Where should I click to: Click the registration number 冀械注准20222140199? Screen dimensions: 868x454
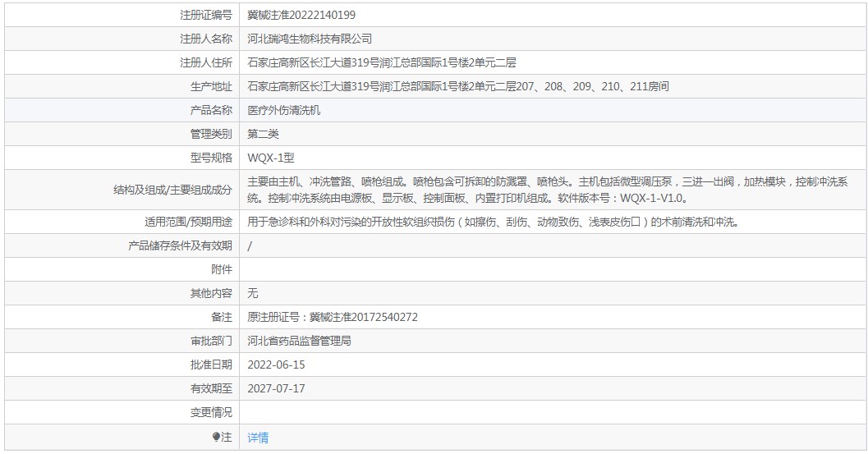click(301, 15)
